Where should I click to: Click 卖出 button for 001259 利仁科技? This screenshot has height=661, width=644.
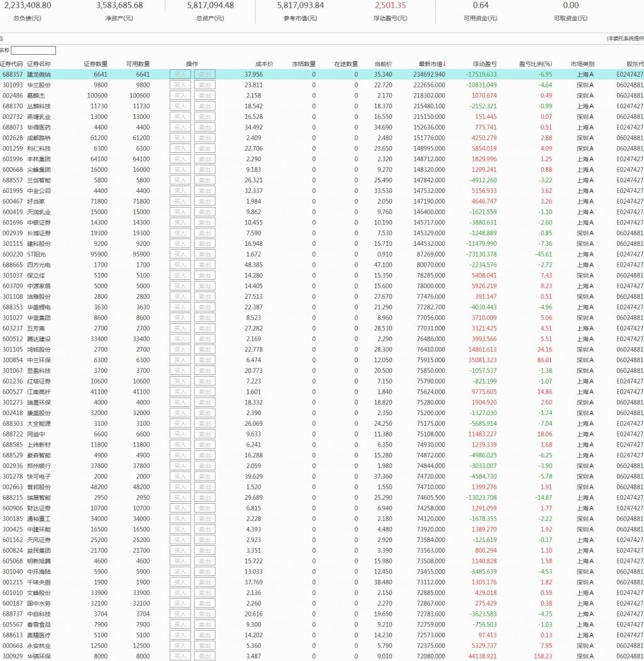tap(205, 148)
